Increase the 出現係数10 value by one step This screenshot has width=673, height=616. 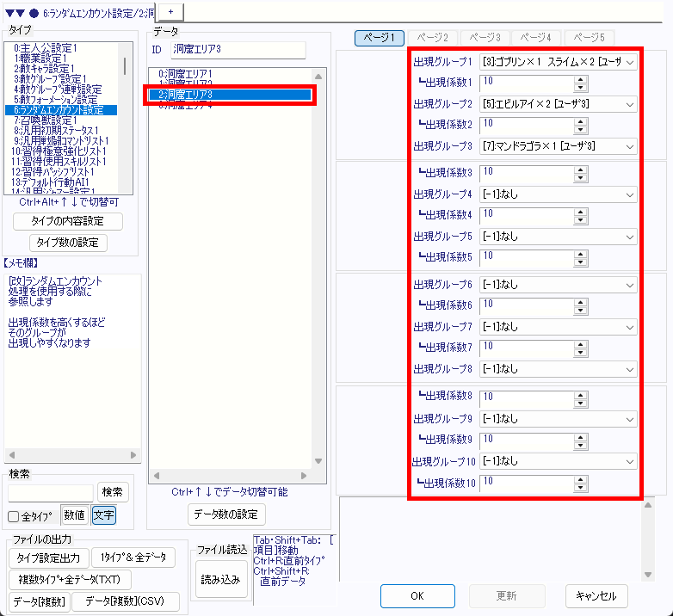pyautogui.click(x=581, y=479)
